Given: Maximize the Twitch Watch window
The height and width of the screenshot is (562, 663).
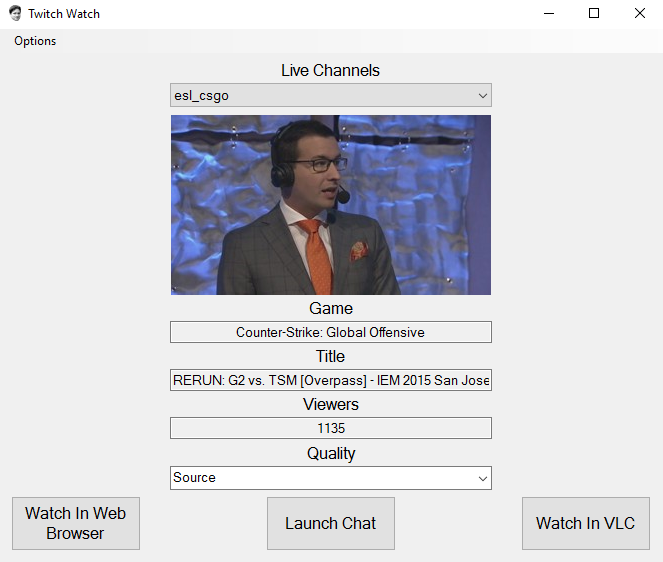Looking at the screenshot, I should click(594, 14).
